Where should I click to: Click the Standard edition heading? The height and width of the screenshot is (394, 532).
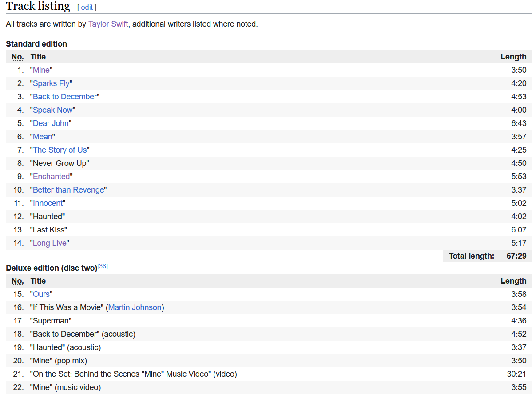pos(36,44)
